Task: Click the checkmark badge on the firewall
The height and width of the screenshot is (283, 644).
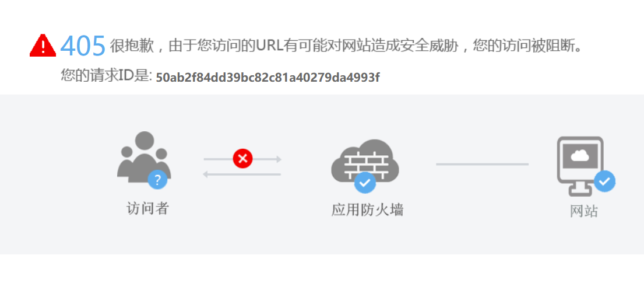Action: [x=365, y=182]
